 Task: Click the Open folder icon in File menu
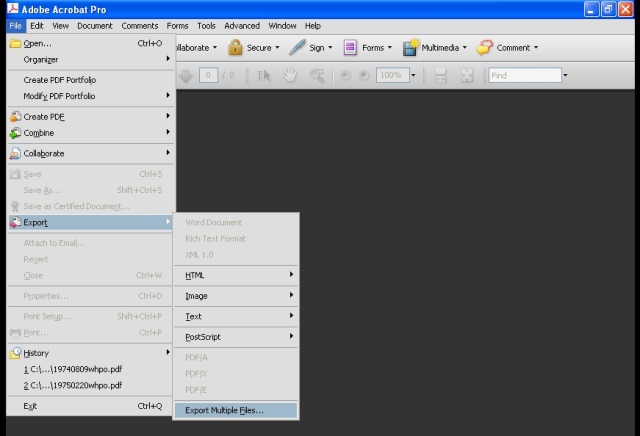[x=15, y=43]
